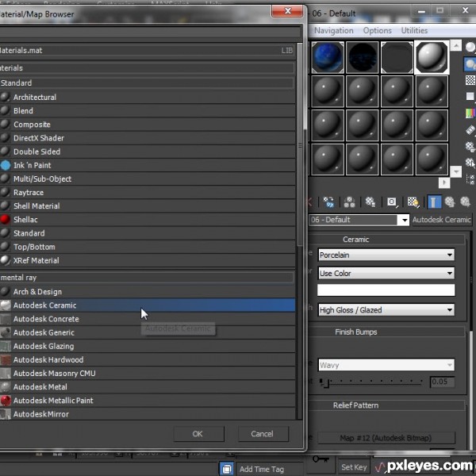The width and height of the screenshot is (476, 476).
Task: Open the Use Color dropdown
Action: point(386,273)
